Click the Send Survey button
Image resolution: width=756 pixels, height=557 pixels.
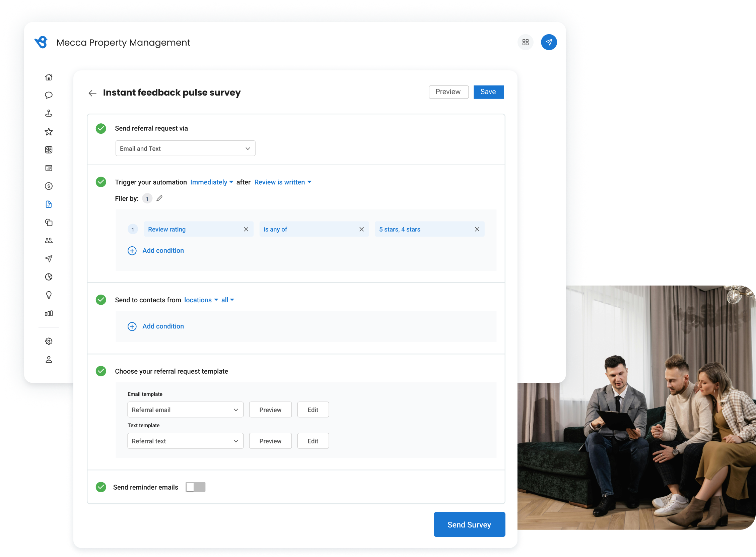[x=469, y=524]
